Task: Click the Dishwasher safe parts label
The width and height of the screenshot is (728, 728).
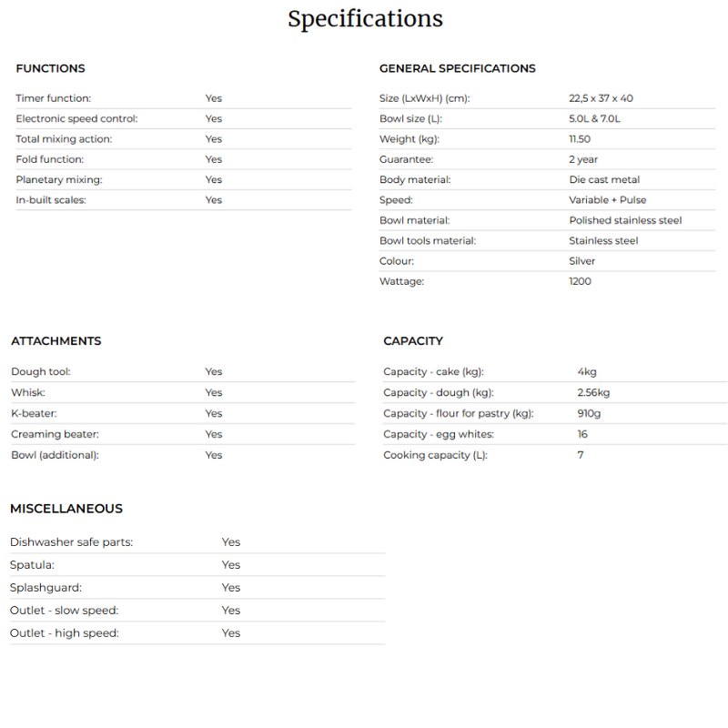Action: 71,542
